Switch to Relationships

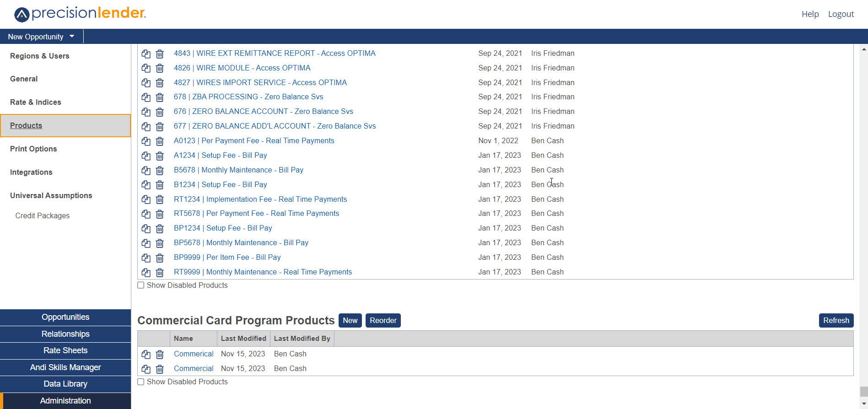(x=65, y=334)
